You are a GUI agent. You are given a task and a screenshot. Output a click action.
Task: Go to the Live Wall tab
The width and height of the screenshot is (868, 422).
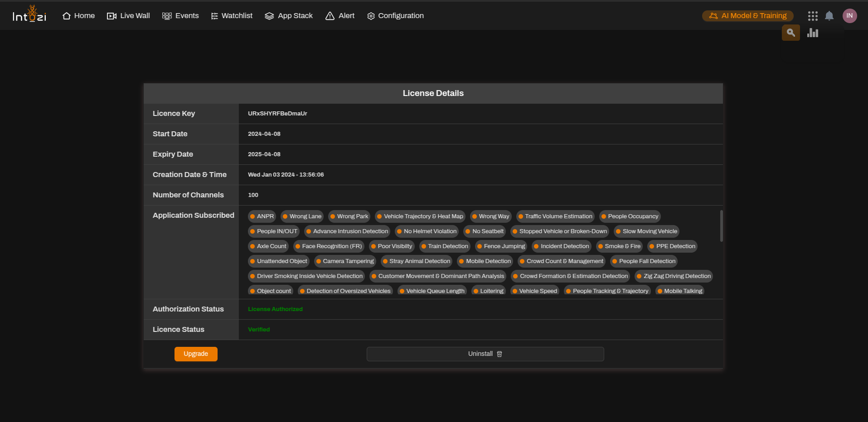point(128,16)
